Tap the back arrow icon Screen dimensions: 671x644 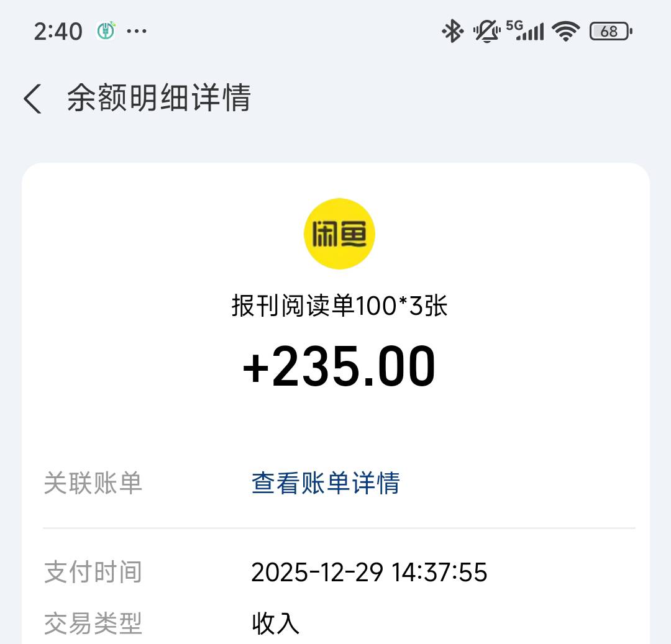click(32, 99)
